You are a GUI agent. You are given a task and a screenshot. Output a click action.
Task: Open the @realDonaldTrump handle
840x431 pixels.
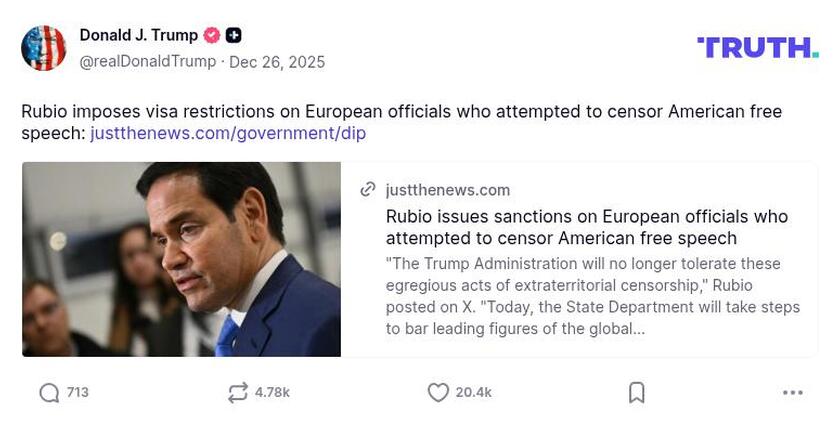(147, 62)
